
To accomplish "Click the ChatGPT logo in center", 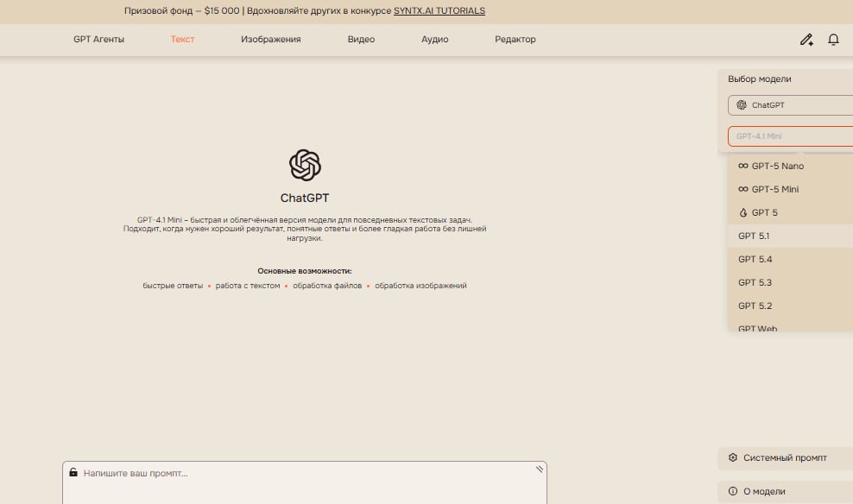I will [305, 165].
